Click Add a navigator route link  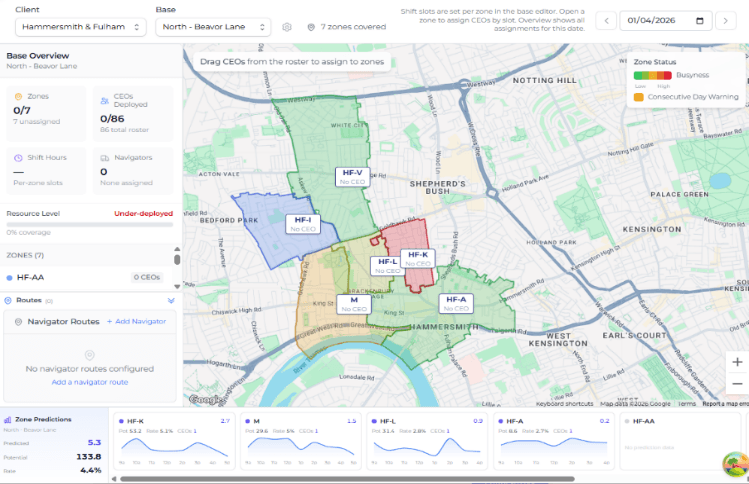(90, 382)
